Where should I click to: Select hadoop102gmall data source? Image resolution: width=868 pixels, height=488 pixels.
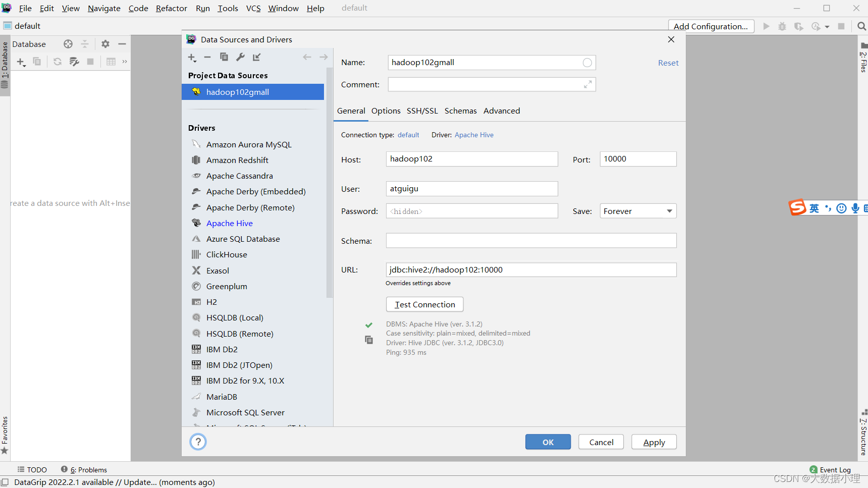coord(253,92)
